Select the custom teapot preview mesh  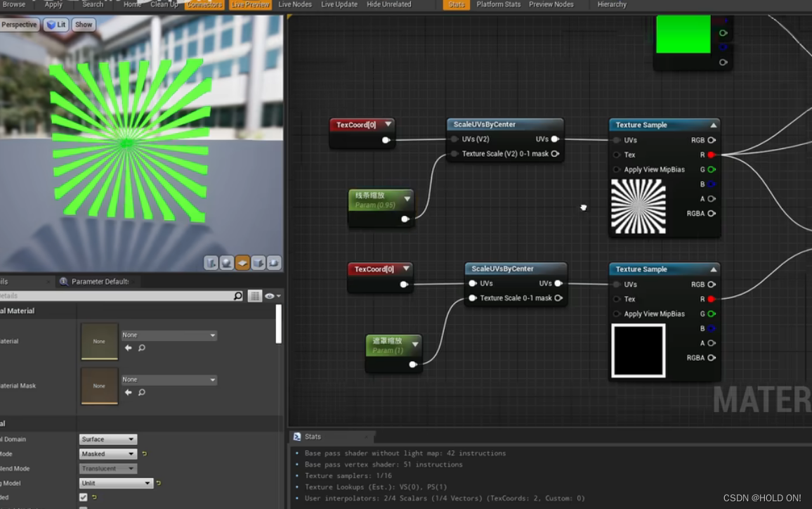point(273,262)
